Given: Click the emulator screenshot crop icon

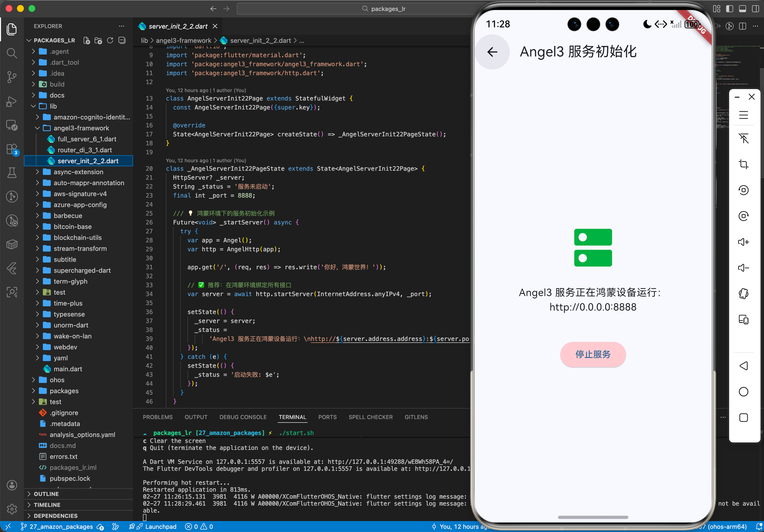Looking at the screenshot, I should coord(743,164).
